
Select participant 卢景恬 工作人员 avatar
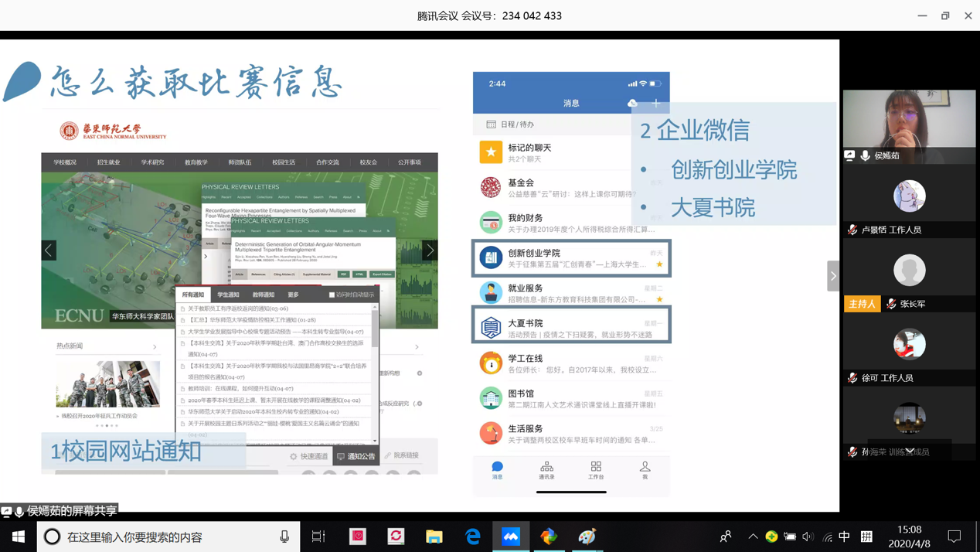coord(910,196)
